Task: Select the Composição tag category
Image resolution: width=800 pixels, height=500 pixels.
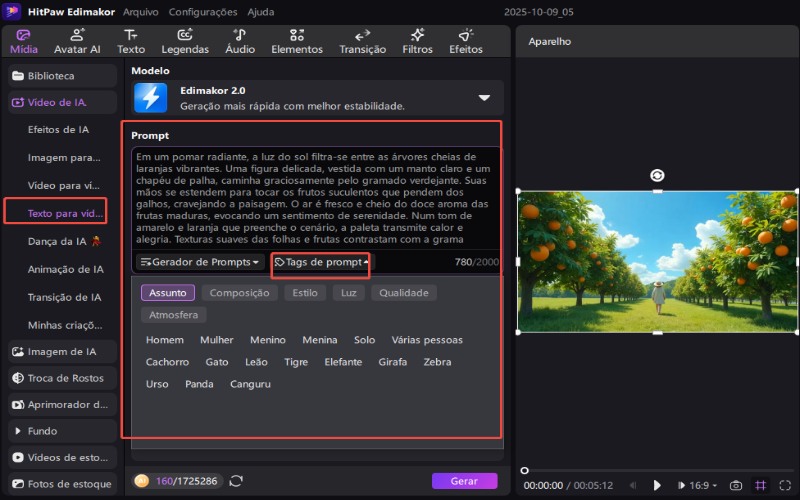Action: [239, 293]
